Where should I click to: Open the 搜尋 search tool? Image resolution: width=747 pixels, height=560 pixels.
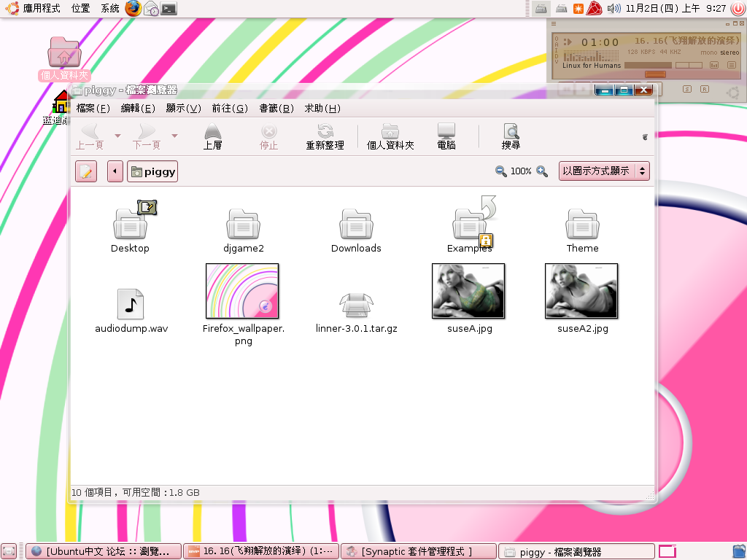point(511,136)
